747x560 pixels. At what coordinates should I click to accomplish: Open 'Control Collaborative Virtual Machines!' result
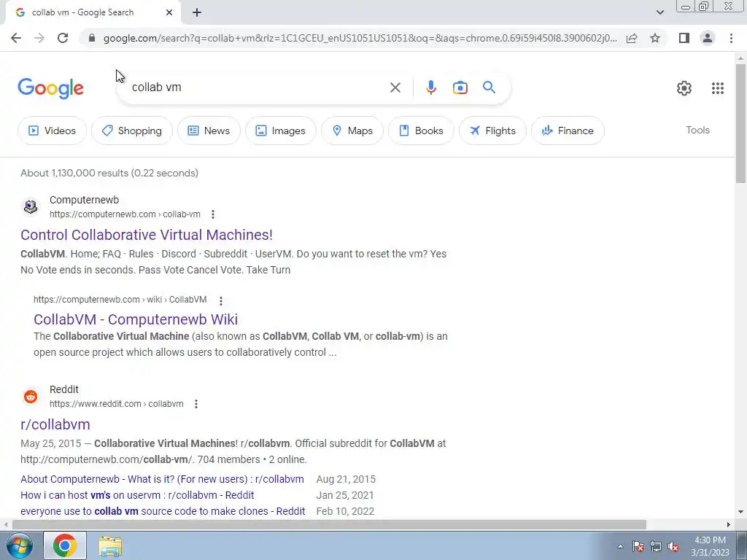click(147, 235)
